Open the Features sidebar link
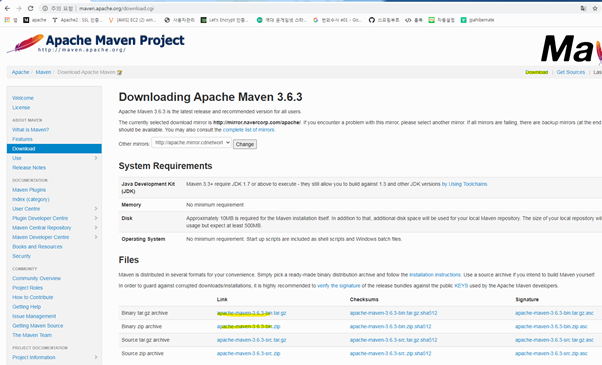 click(22, 139)
